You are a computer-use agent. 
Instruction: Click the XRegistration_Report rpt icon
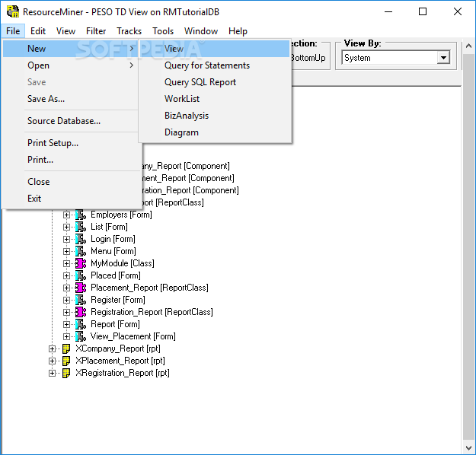pos(65,373)
